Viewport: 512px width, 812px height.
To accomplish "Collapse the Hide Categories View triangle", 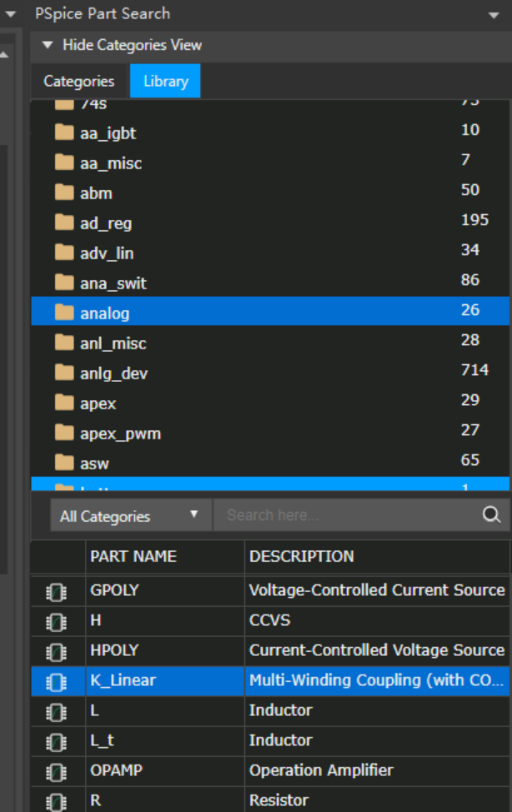I will click(48, 45).
